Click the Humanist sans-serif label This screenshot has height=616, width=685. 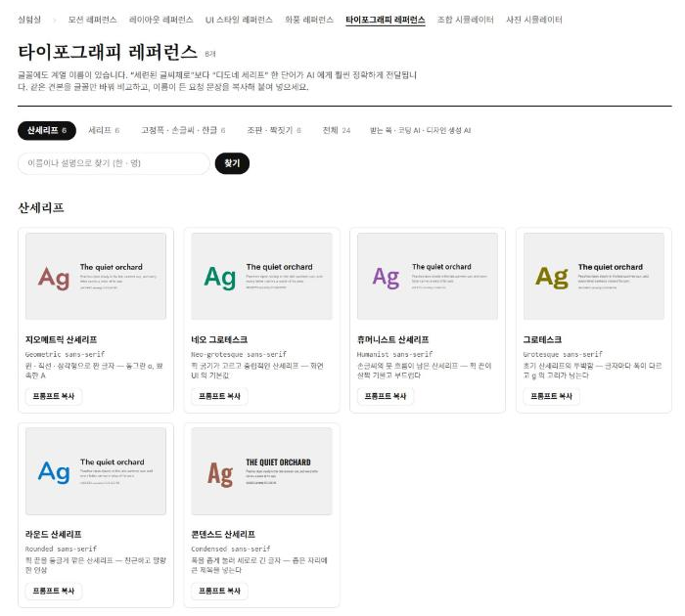point(394,354)
